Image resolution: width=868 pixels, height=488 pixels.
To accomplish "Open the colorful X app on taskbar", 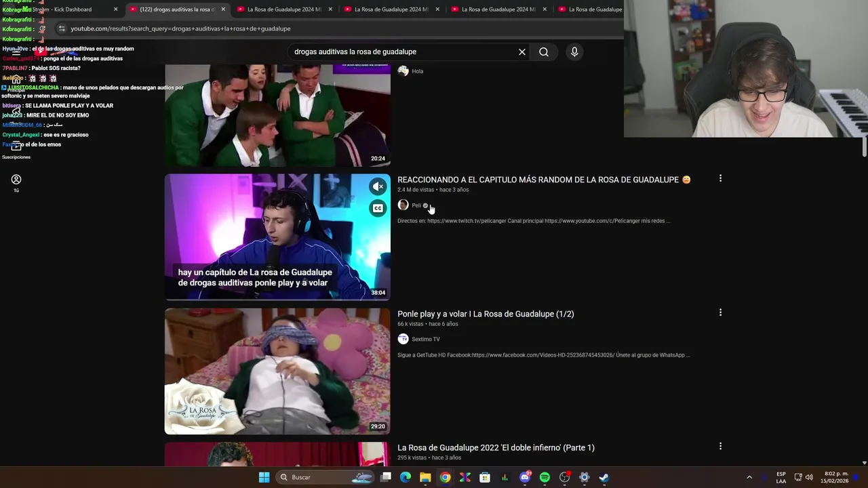I will (465, 477).
